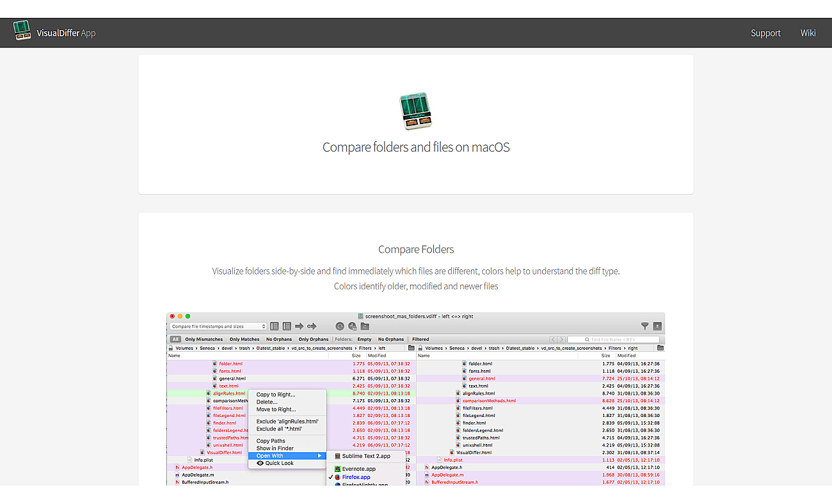Image resolution: width=832 pixels, height=504 pixels.
Task: Choose Quick Look with eye icon
Action: [287, 463]
